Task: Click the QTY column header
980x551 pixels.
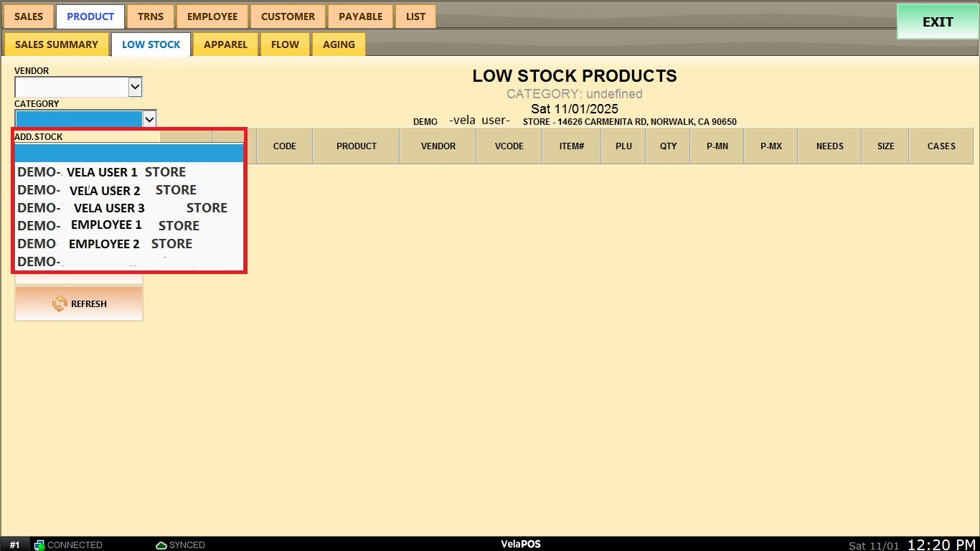Action: [x=668, y=146]
